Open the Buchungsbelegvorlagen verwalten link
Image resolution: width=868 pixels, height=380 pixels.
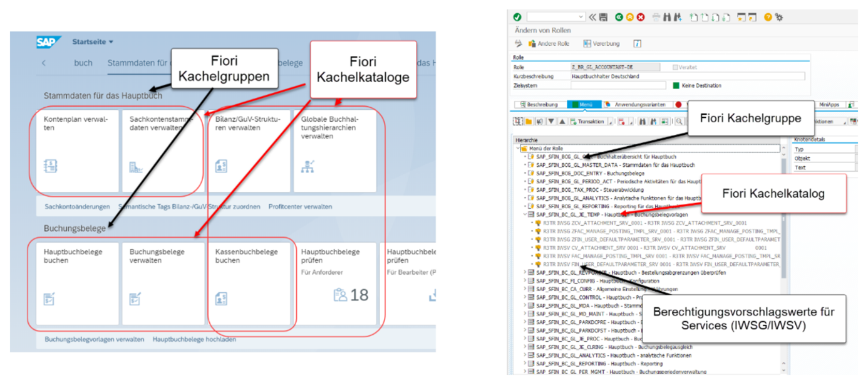(x=95, y=339)
